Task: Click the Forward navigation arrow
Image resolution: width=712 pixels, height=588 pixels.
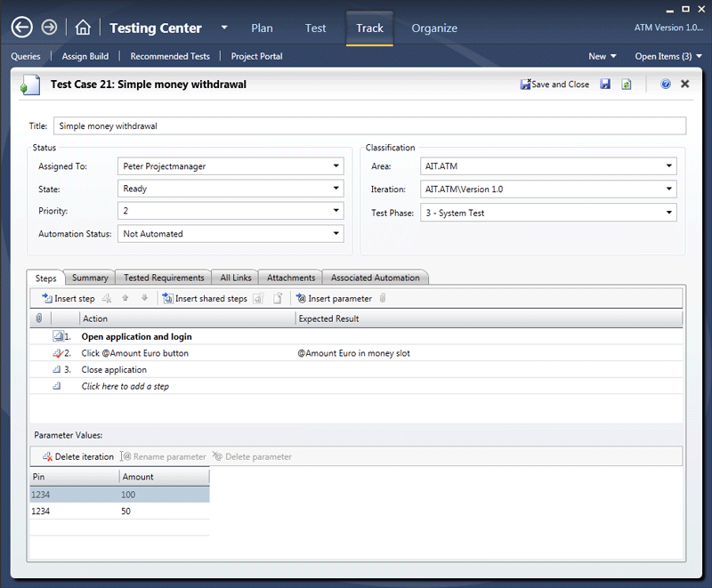Action: 50,28
